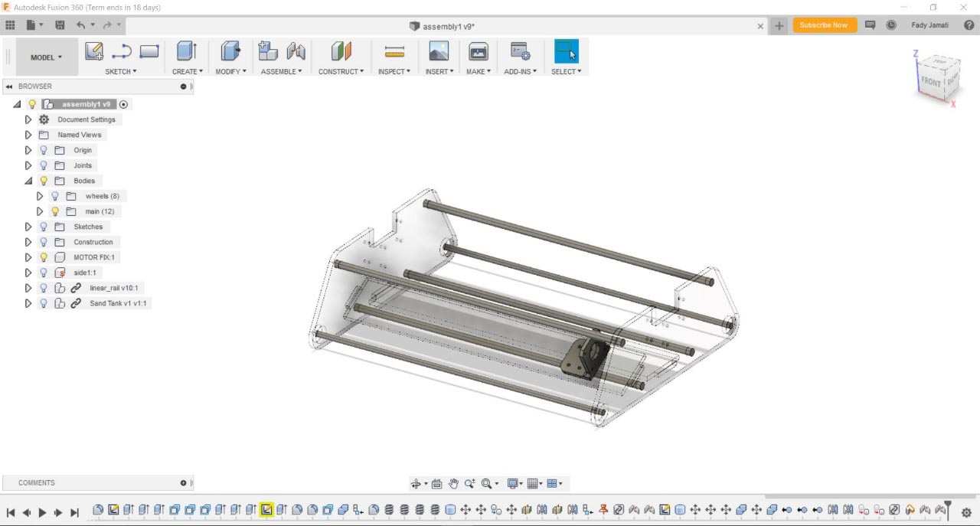Click the timeline Play button
Image resolution: width=980 pixels, height=526 pixels.
tap(42, 512)
